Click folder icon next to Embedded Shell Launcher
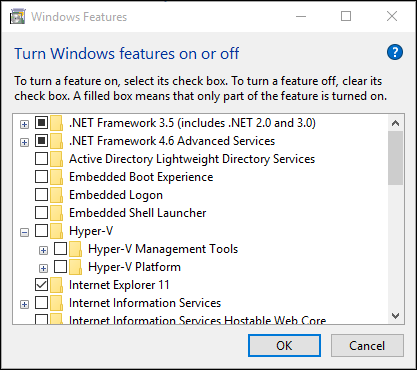Screen dimensions: 417x370 [56, 213]
